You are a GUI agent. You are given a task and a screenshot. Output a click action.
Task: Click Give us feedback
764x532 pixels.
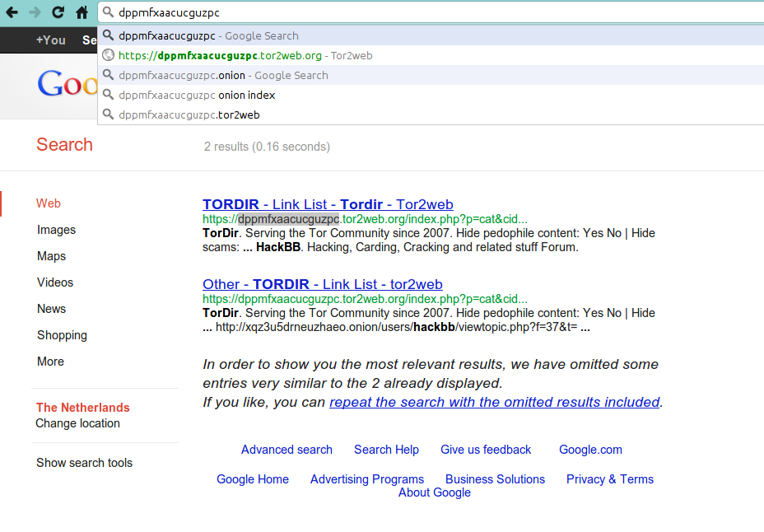coord(486,449)
